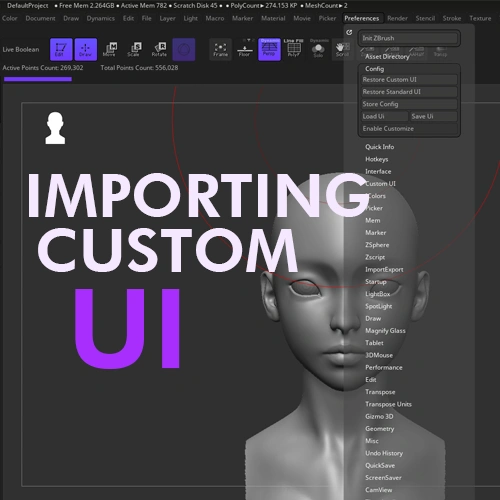Image resolution: width=500 pixels, height=500 pixels.
Task: Open the Color menu
Action: click(x=10, y=18)
